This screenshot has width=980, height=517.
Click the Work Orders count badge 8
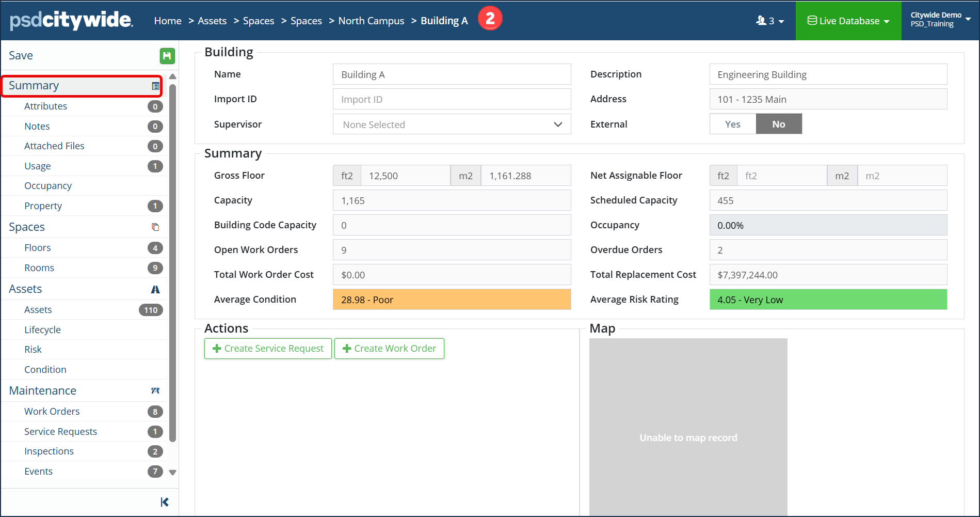click(155, 412)
